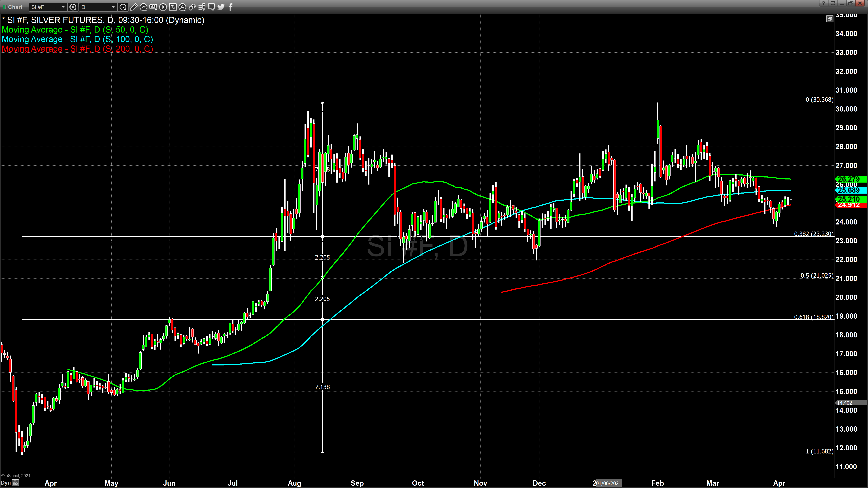Select the red 200 Moving Average label
Viewport: 868px width, 488px height.
point(78,49)
